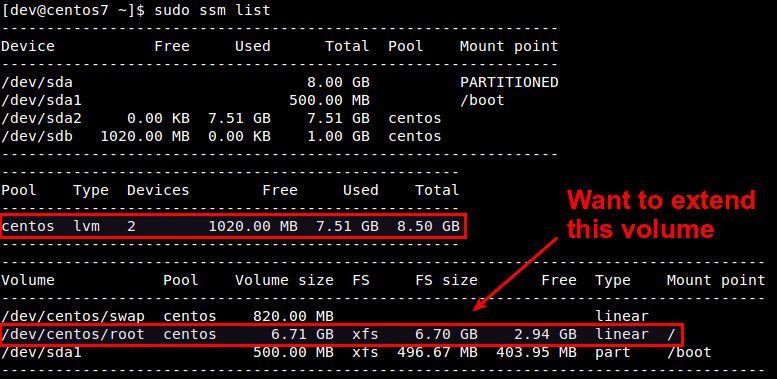Select the 'lvm' pool type value

tap(87, 226)
